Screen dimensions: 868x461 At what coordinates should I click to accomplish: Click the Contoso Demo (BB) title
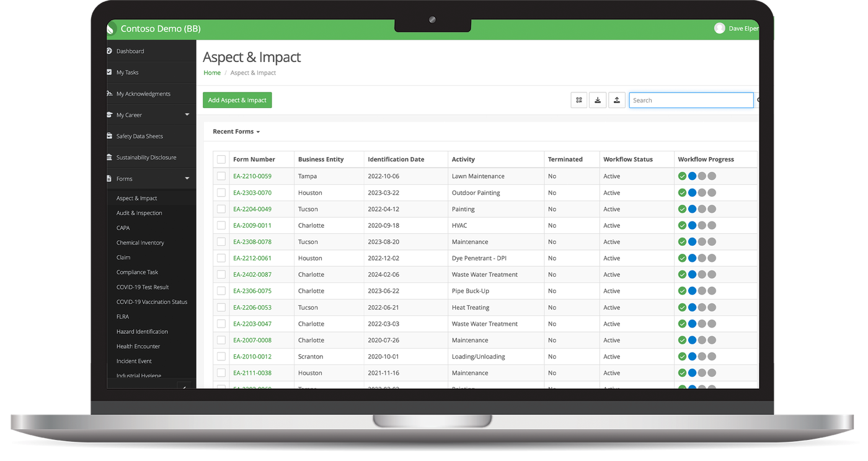(x=161, y=29)
